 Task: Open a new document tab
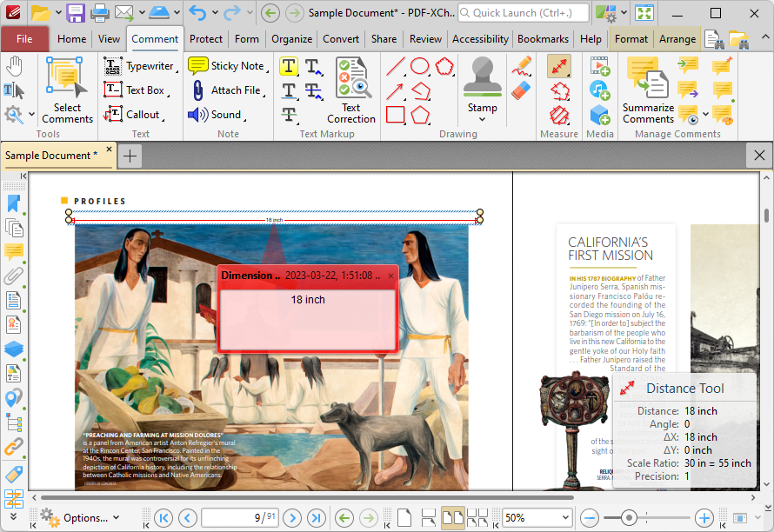(130, 156)
